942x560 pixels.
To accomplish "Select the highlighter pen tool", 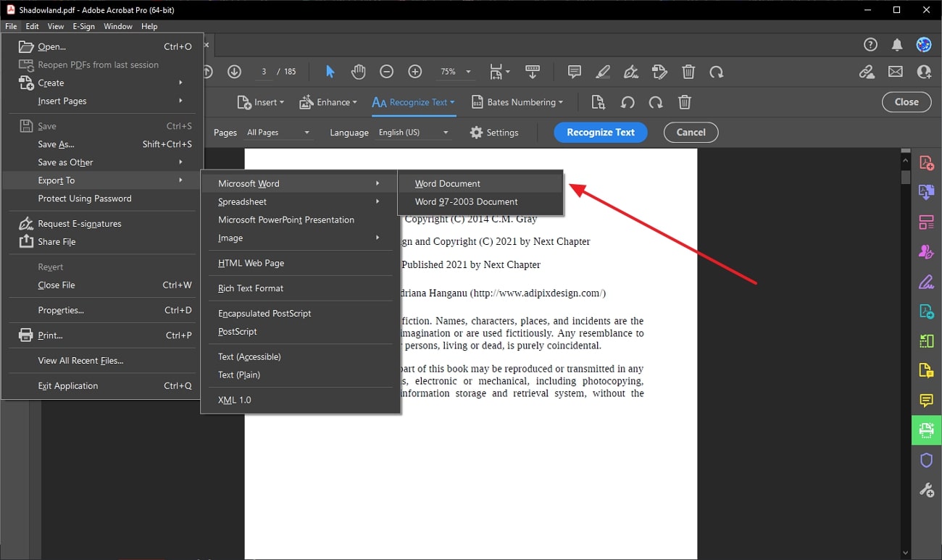I will click(x=603, y=72).
